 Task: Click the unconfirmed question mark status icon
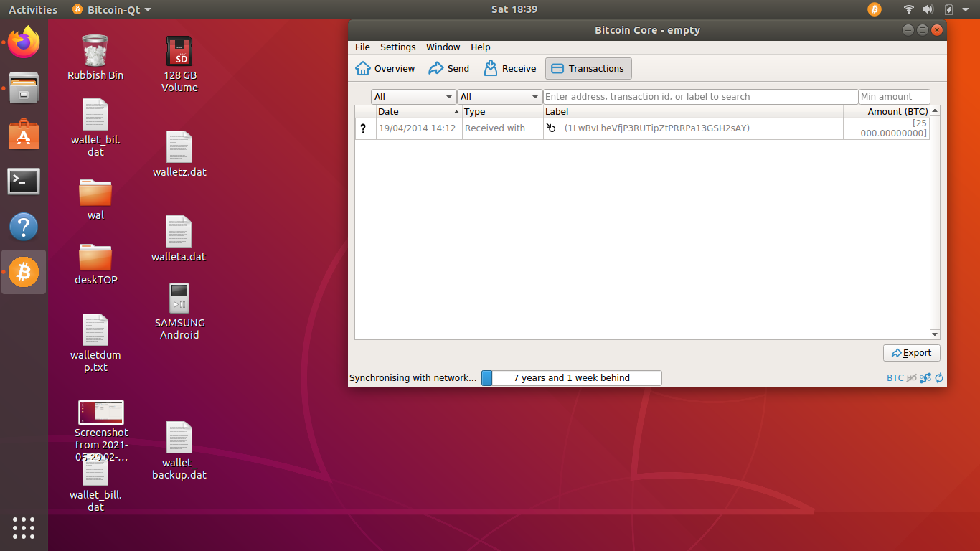(363, 128)
